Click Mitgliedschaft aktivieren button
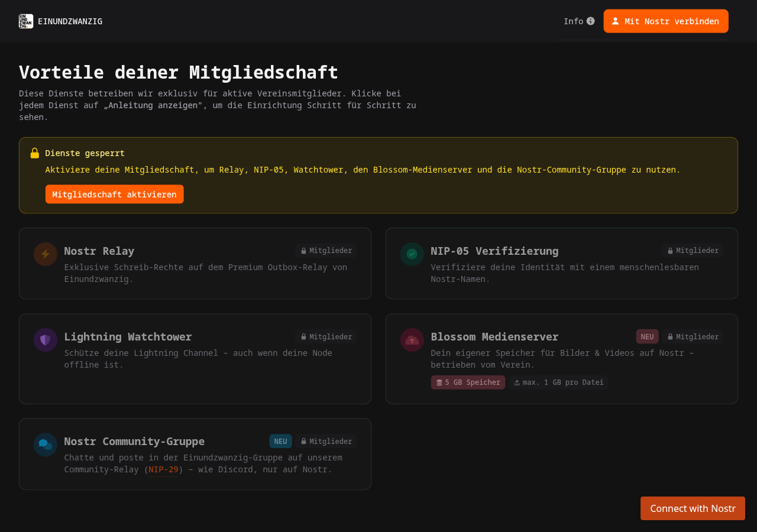 [115, 194]
